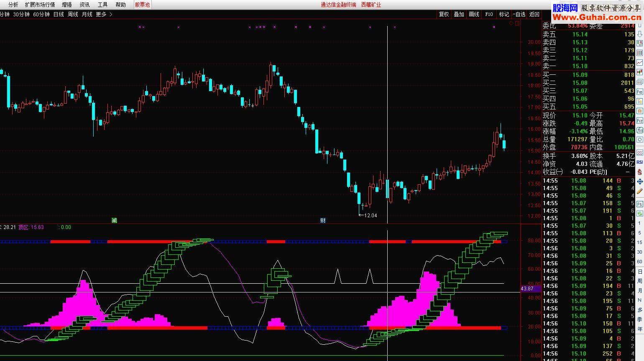Open the 扩展市场行情 menu
Viewport: 644px width, 361px height.
pyautogui.click(x=40, y=5)
